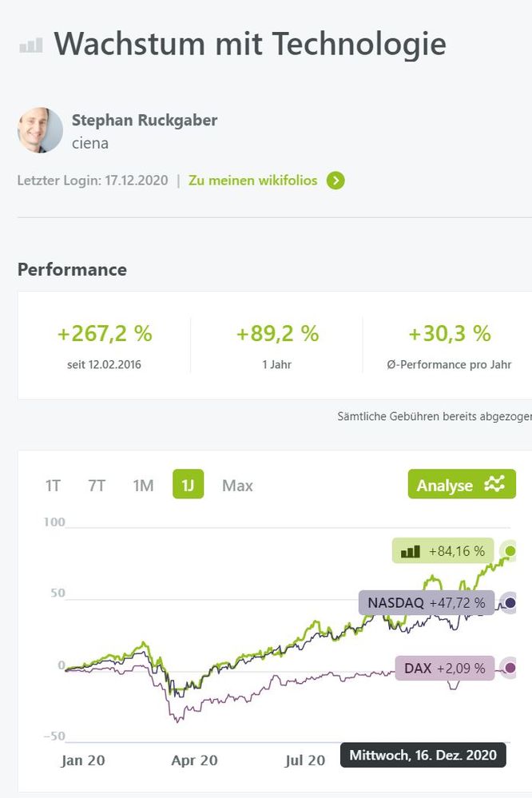Click the date tooltip 'Mittwoch, 16. Dez. 2020'
Image resolution: width=532 pixels, height=798 pixels.
[423, 755]
